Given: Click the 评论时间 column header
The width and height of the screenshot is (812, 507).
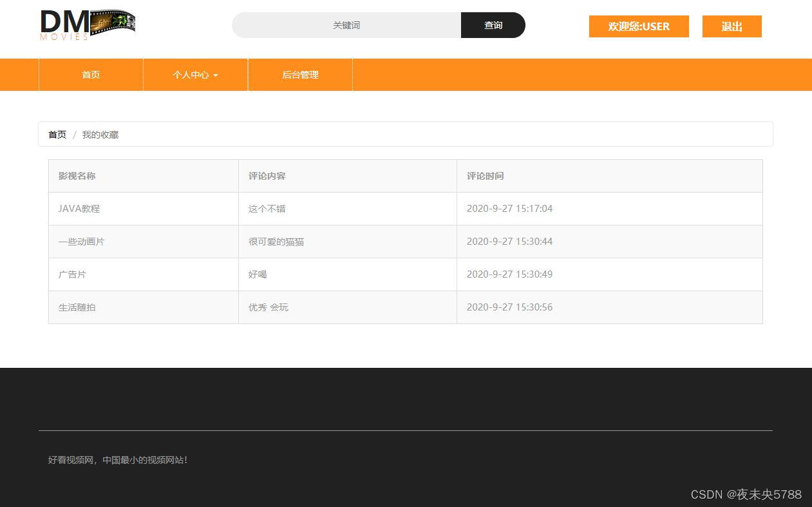Looking at the screenshot, I should 610,176.
